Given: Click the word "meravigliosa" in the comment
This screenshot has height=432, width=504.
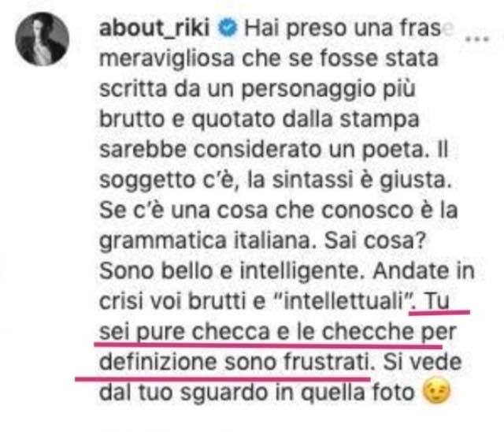Looking at the screenshot, I should pos(167,60).
